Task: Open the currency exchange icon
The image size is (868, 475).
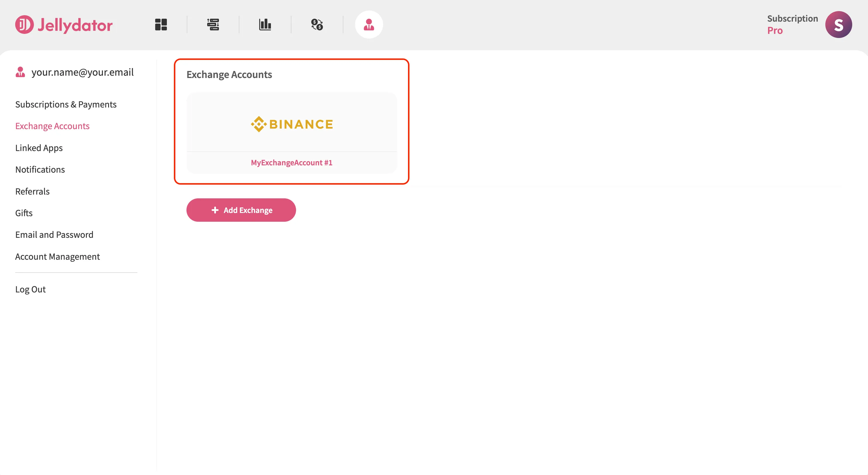Action: pyautogui.click(x=317, y=25)
